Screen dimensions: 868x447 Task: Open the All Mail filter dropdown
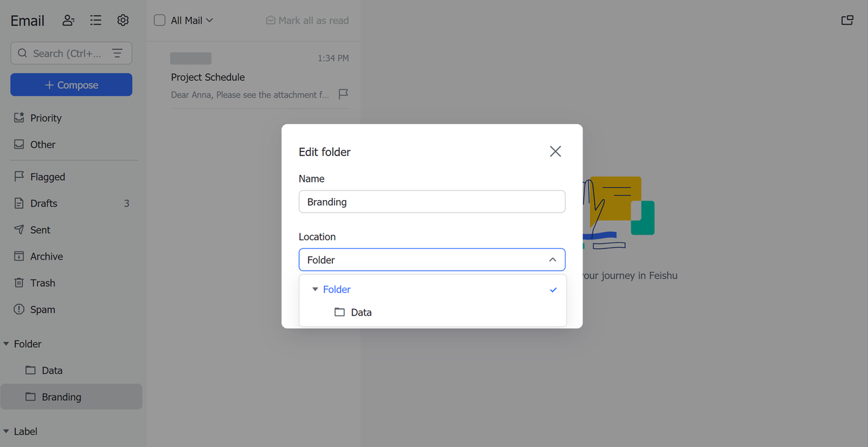click(x=192, y=20)
